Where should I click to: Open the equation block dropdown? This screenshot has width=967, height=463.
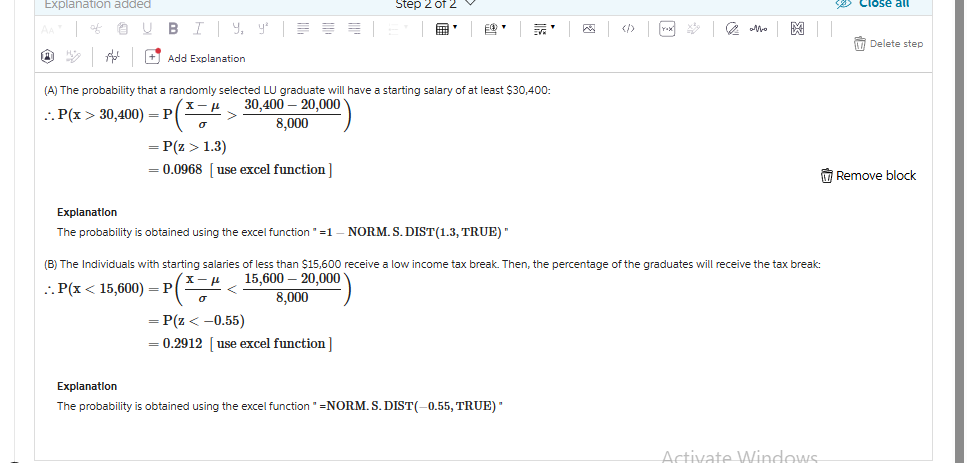click(x=544, y=28)
